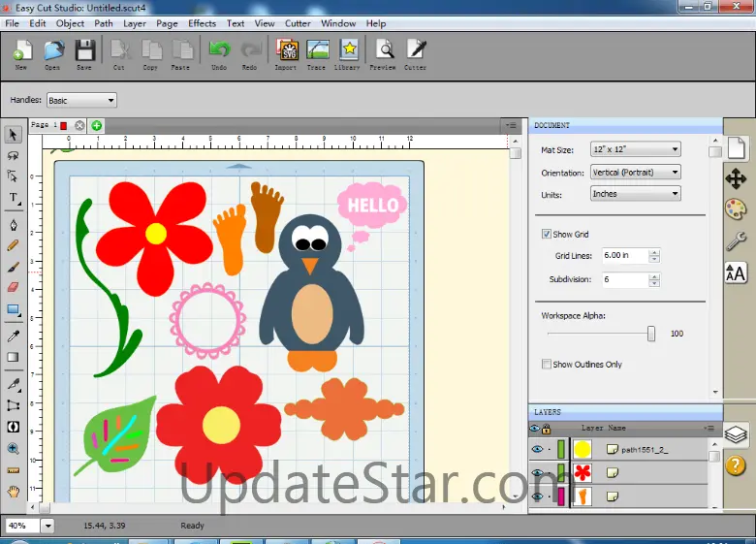756x544 pixels.
Task: Open the Fill & Stroke palette panel icon
Action: point(736,209)
